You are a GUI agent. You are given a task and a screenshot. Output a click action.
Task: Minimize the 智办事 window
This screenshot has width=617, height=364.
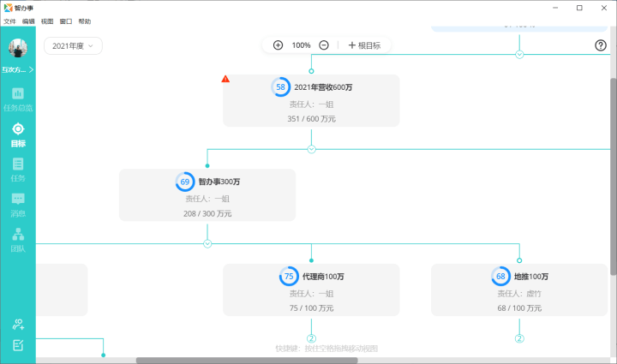pos(555,8)
